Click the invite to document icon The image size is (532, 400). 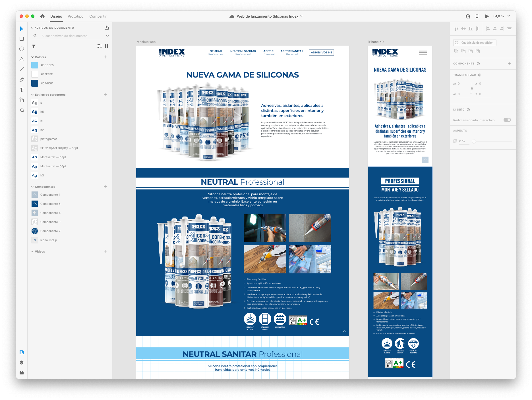pyautogui.click(x=468, y=16)
